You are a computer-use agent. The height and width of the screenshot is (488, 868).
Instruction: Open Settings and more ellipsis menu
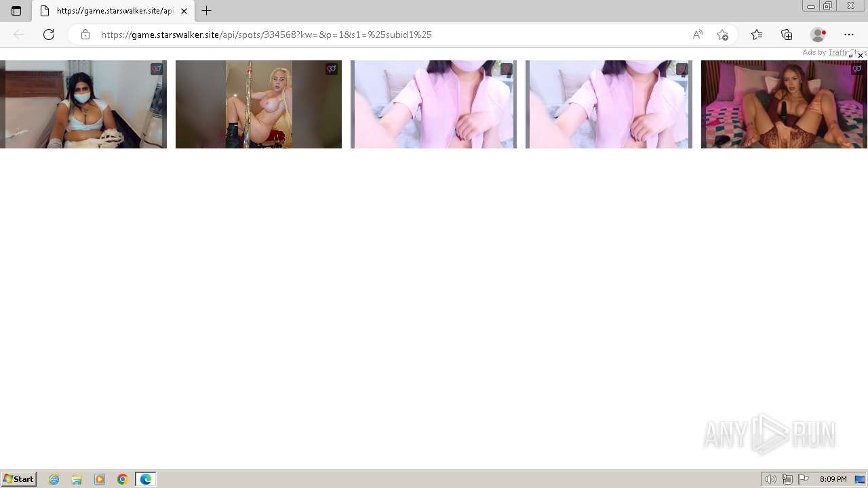tap(849, 35)
